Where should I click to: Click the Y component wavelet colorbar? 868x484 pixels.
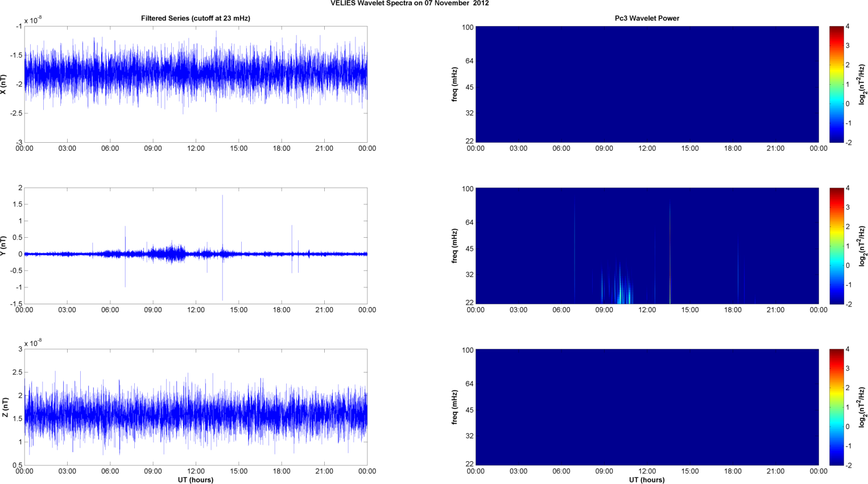(x=836, y=246)
